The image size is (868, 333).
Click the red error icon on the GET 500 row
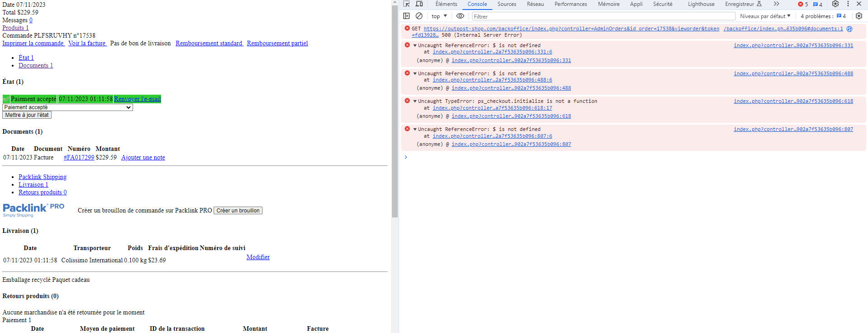click(x=407, y=29)
